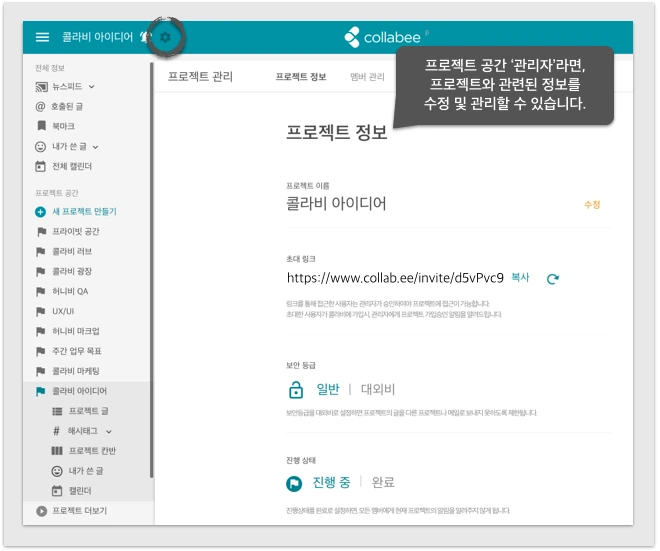Screen dimensions: 660x551
Task: Click the padlock security icon
Action: point(296,389)
